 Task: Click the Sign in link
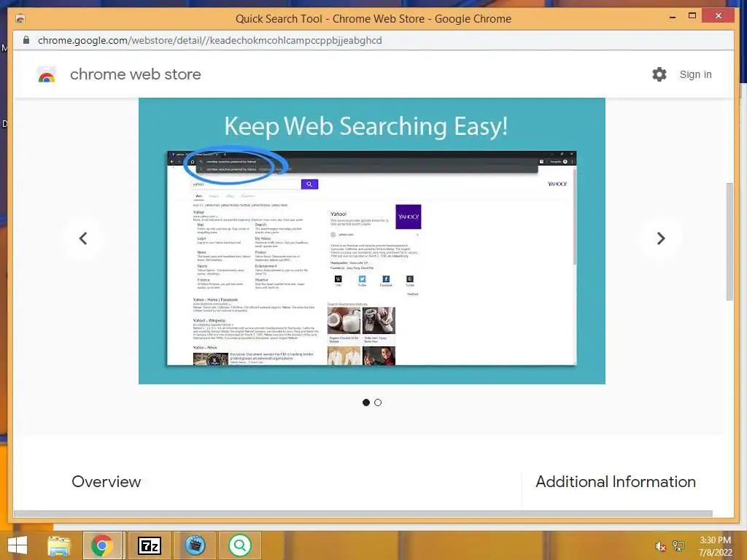point(695,74)
